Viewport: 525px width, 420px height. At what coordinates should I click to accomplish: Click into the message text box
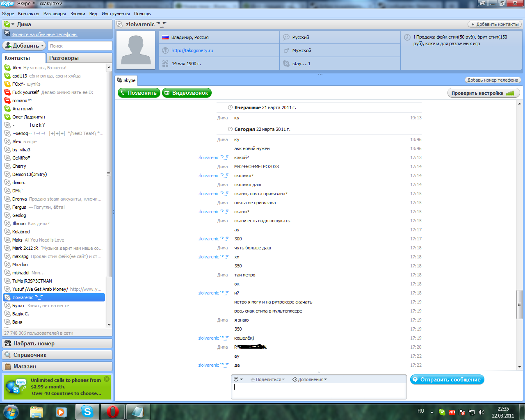point(319,391)
